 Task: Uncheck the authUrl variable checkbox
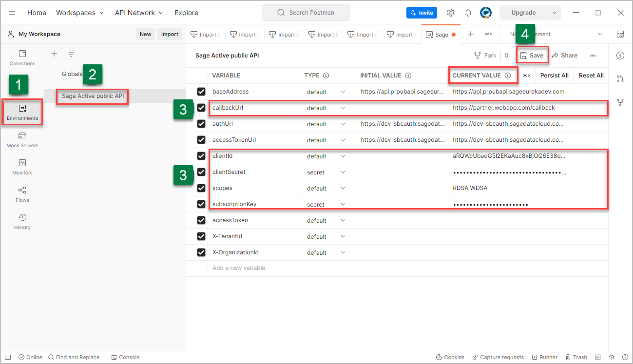[201, 124]
